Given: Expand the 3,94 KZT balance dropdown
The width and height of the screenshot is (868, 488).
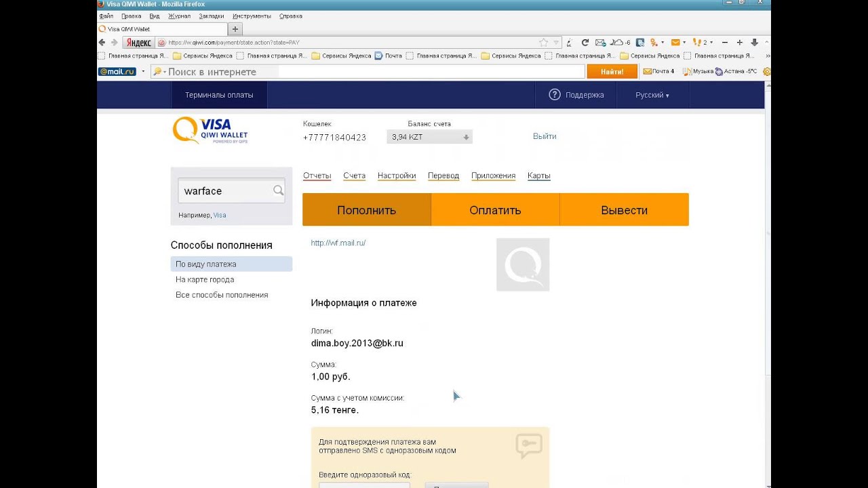Looking at the screenshot, I should (x=429, y=137).
